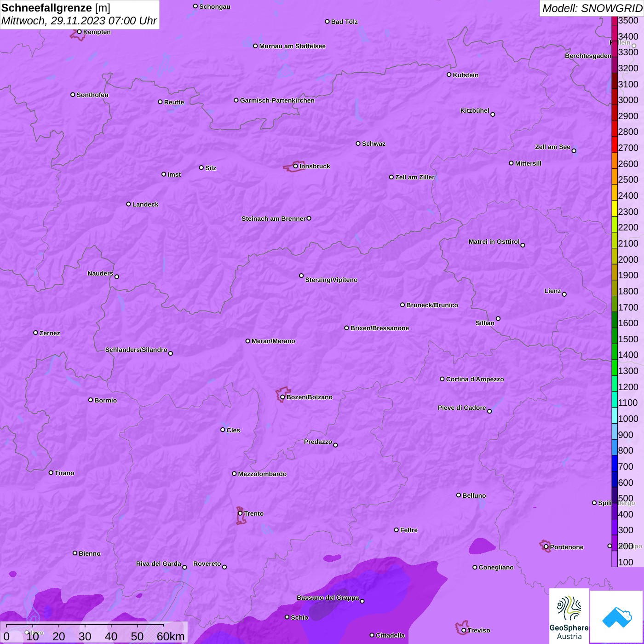Click the Kufstein location dot
644x644 pixels.
click(449, 75)
